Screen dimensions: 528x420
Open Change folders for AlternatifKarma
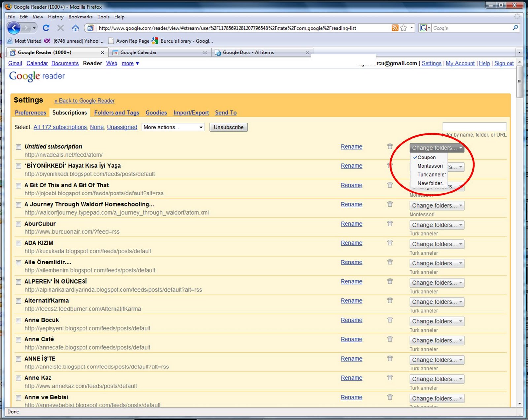pyautogui.click(x=437, y=302)
